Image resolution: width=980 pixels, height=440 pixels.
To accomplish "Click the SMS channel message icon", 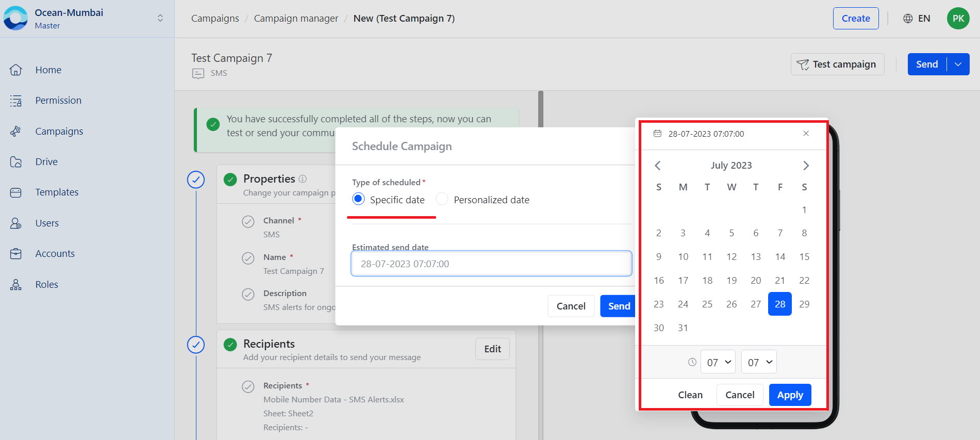I will click(198, 74).
